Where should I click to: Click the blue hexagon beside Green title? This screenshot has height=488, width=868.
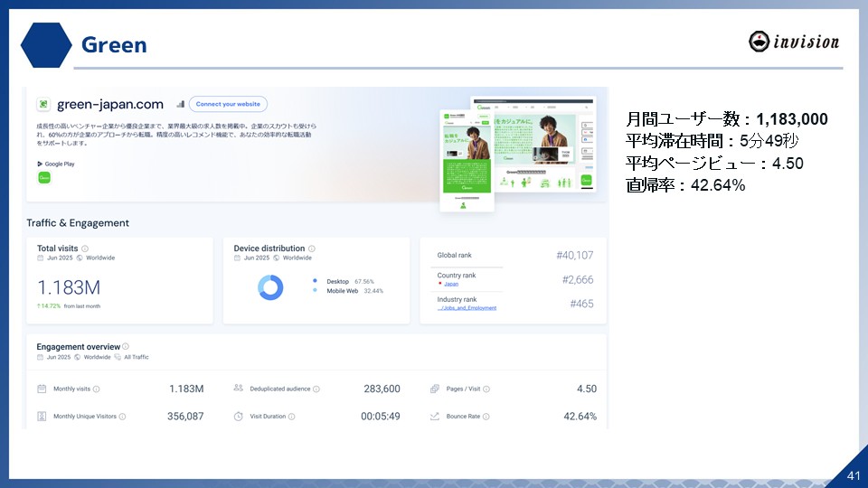[46, 45]
